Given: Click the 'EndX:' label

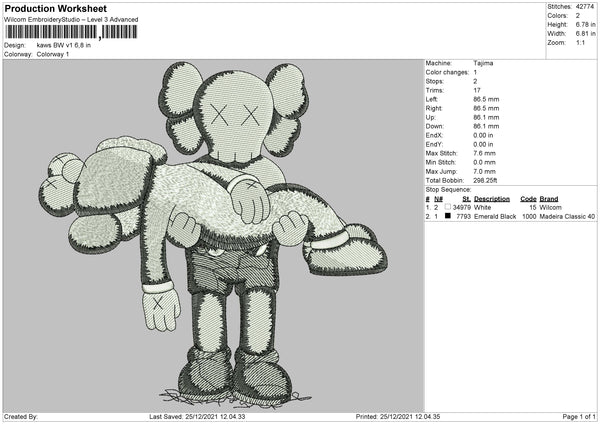Looking at the screenshot, I should [434, 135].
